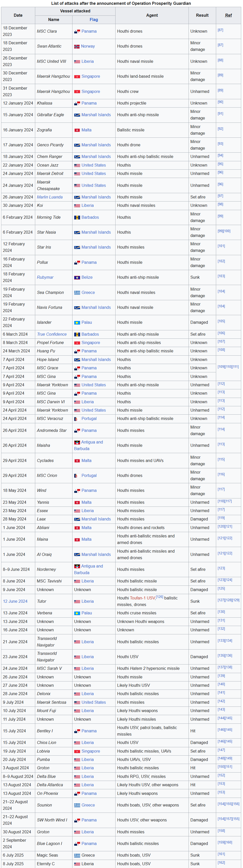Click the Agent column header
The height and width of the screenshot is (868, 243).
152,15
